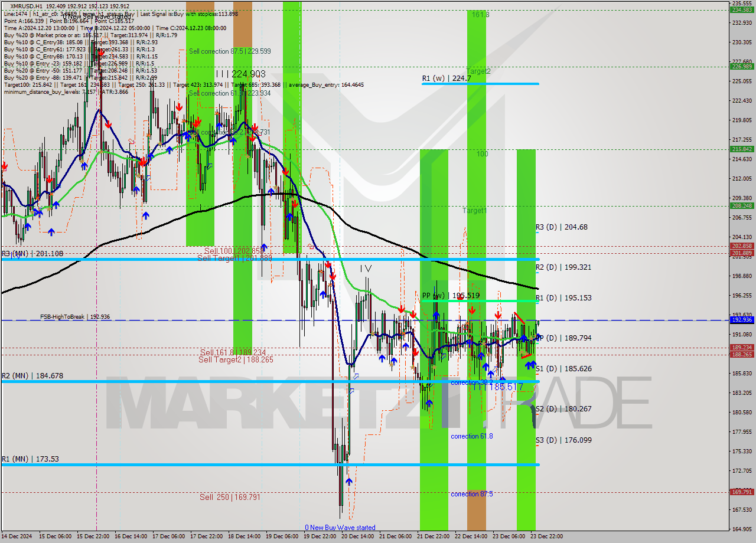756x543 pixels.
Task: Click the Sell correction 87.5 | 229.599 label
Action: [x=230, y=51]
